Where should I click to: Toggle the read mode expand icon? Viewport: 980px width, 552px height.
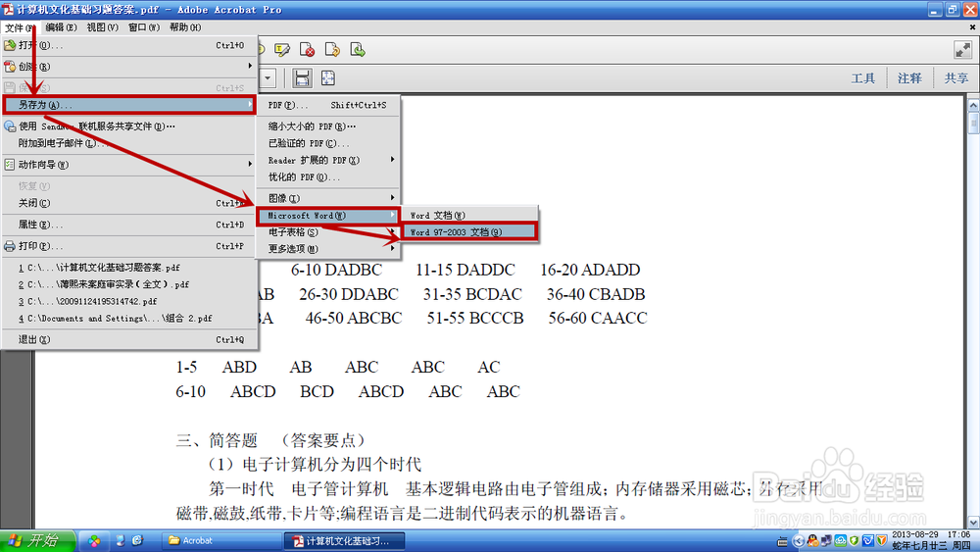[x=962, y=50]
